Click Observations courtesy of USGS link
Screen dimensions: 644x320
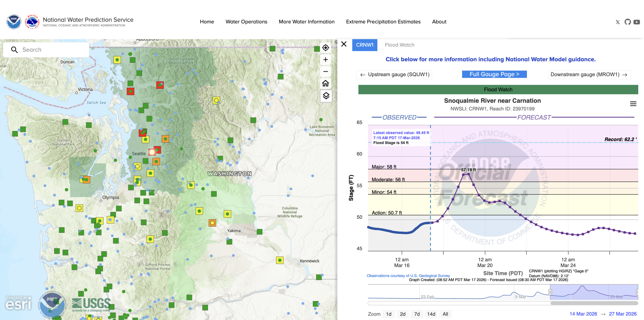(408, 276)
